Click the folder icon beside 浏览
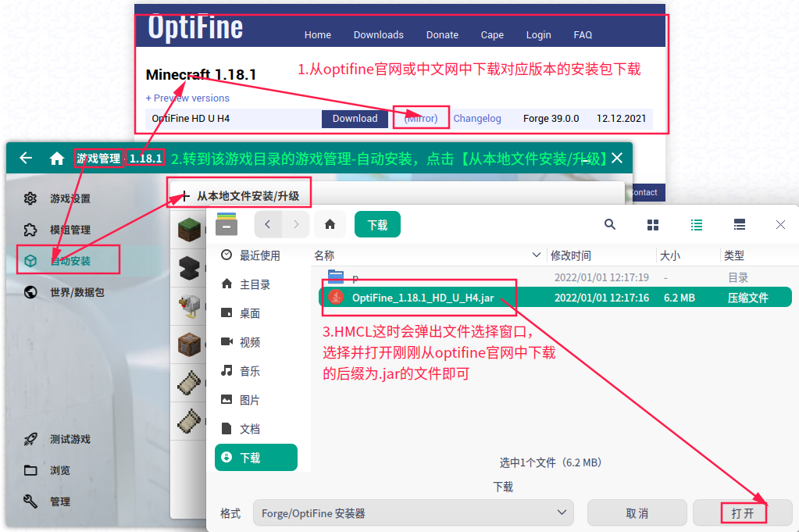This screenshot has width=799, height=532. [x=30, y=470]
